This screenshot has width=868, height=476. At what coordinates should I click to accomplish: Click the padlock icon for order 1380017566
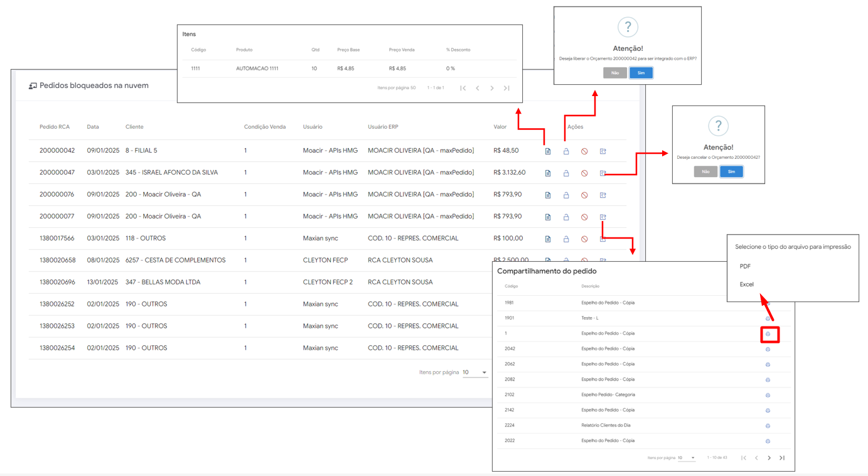566,239
